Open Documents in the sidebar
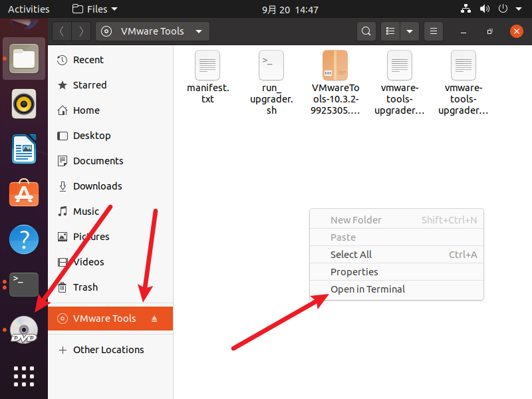This screenshot has width=532, height=399. (x=110, y=161)
